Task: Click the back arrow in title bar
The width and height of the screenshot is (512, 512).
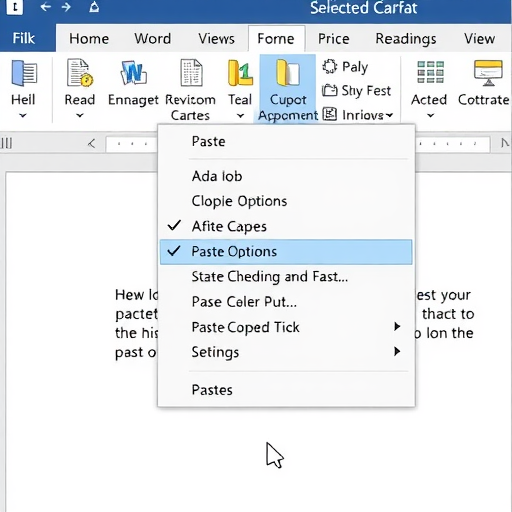Action: coord(46,7)
